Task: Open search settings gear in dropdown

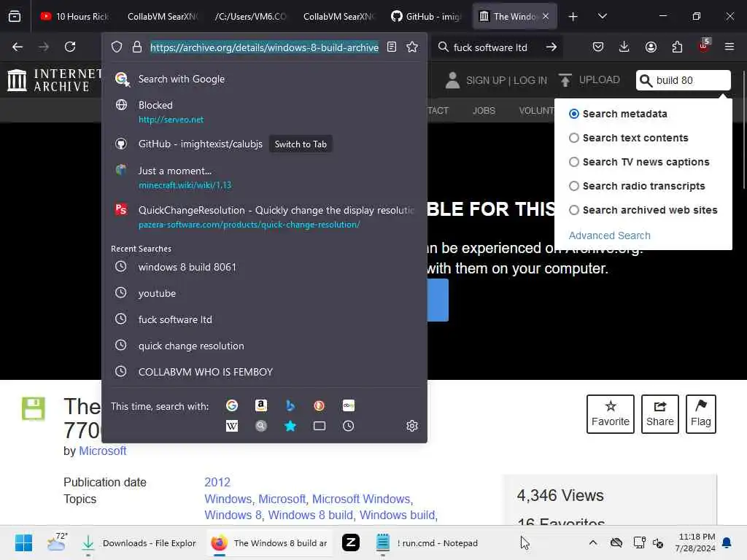Action: [412, 426]
